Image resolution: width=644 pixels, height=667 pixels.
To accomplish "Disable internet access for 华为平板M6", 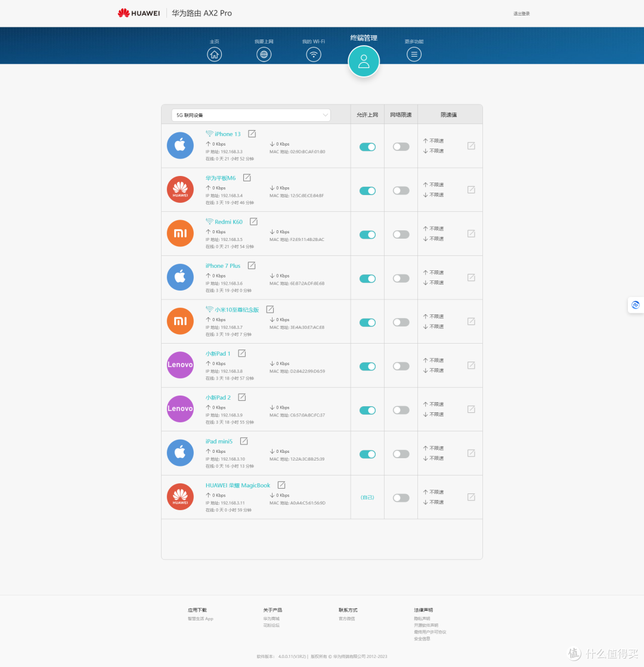I will [x=367, y=190].
